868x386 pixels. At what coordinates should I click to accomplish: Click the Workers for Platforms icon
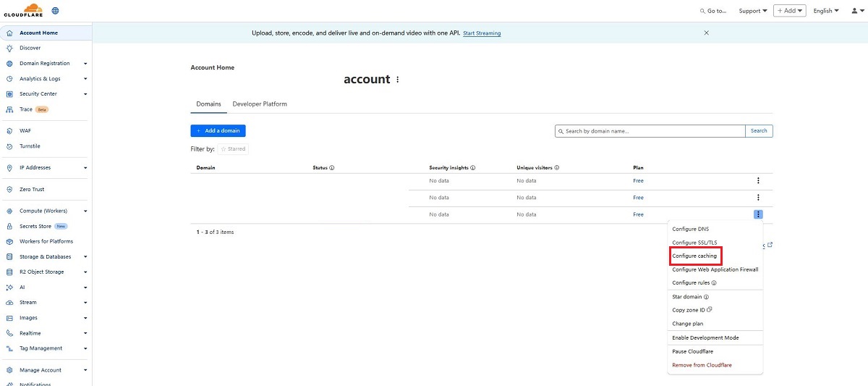9,241
